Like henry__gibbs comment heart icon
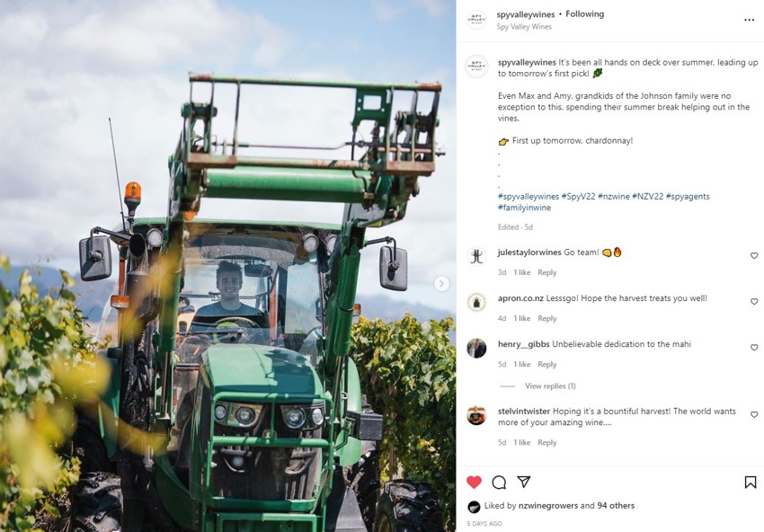 click(x=754, y=348)
